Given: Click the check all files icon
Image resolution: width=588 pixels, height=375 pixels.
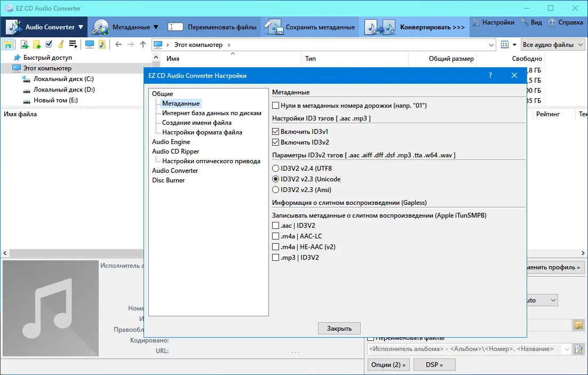Looking at the screenshot, I should (49, 44).
